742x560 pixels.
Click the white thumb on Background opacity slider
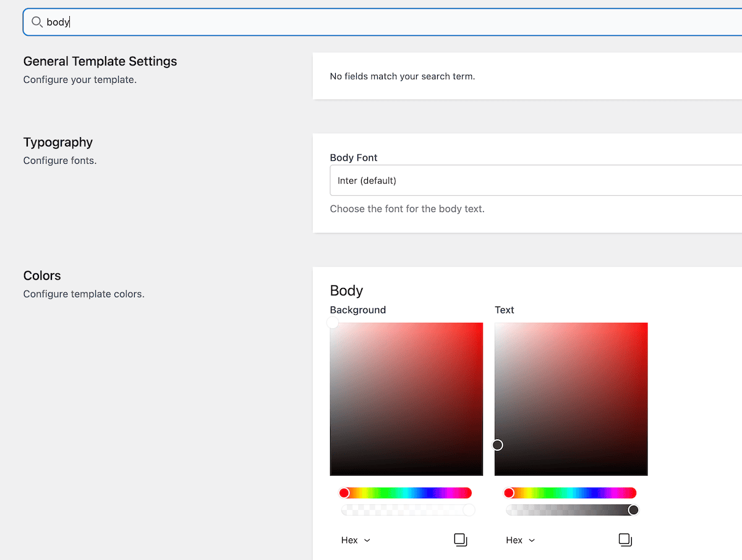pos(469,510)
